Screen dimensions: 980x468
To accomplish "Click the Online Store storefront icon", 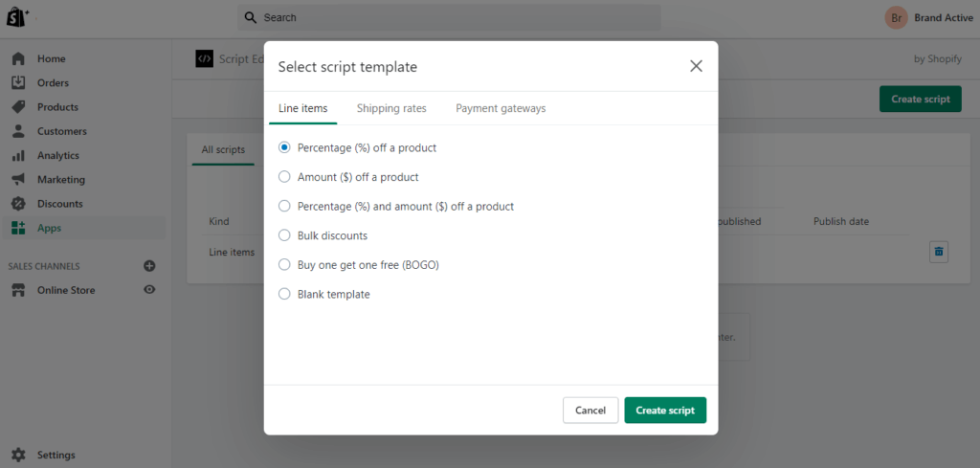I will 18,290.
